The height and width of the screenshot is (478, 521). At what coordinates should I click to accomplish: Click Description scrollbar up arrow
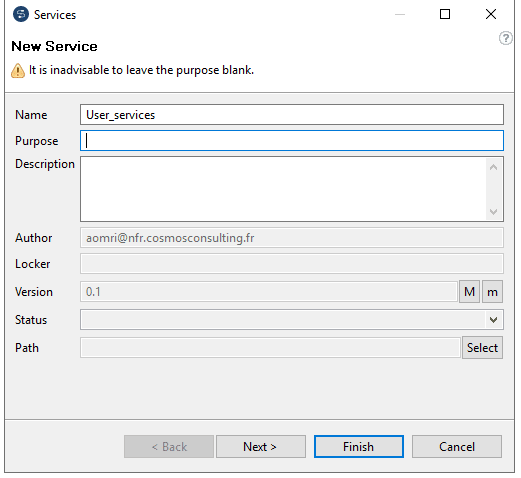coord(494,167)
